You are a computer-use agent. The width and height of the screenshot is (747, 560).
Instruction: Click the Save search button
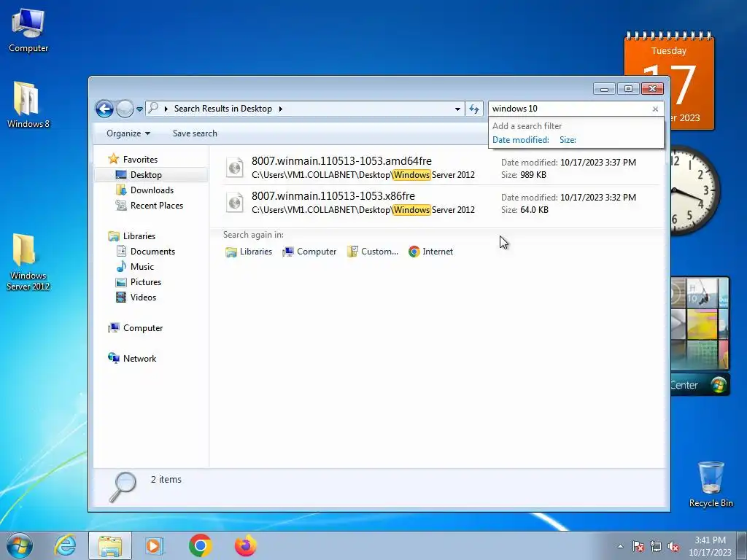tap(195, 133)
